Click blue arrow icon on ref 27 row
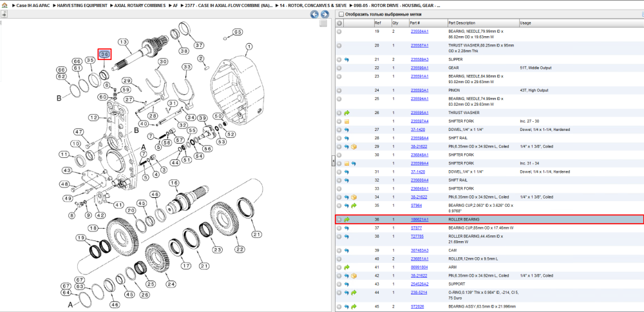 pyautogui.click(x=346, y=130)
